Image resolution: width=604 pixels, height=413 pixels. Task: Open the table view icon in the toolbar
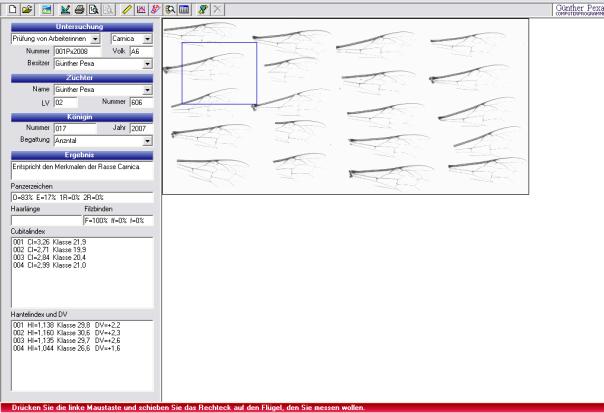click(x=185, y=8)
